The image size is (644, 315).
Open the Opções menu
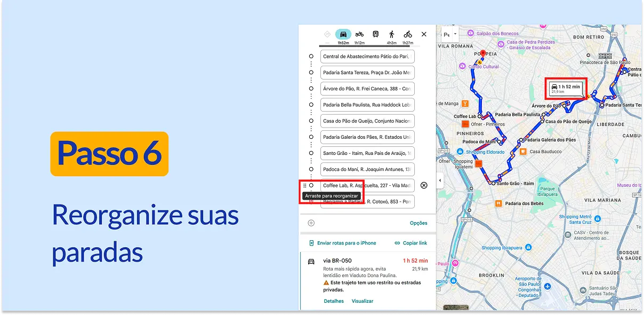(418, 223)
